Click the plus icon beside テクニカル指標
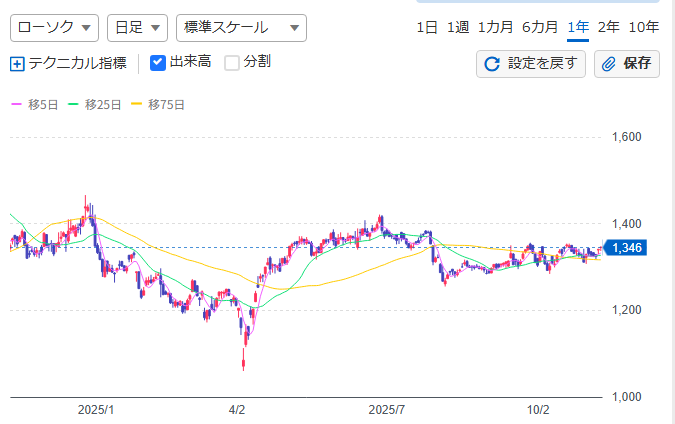Viewport: 675px width, 424px height. pyautogui.click(x=17, y=64)
